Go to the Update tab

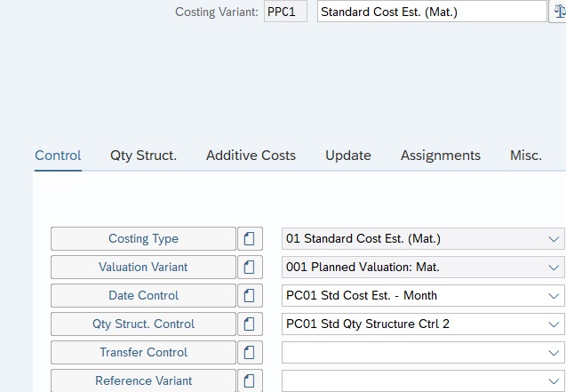tap(348, 156)
